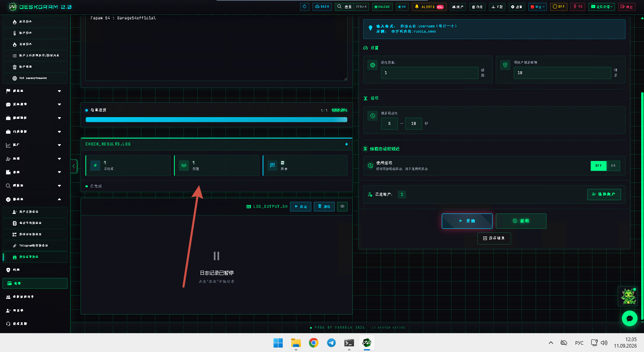Screen dimensions: 644x352
Task: Click the minimum delay field showing 5
Action: (x=389, y=124)
